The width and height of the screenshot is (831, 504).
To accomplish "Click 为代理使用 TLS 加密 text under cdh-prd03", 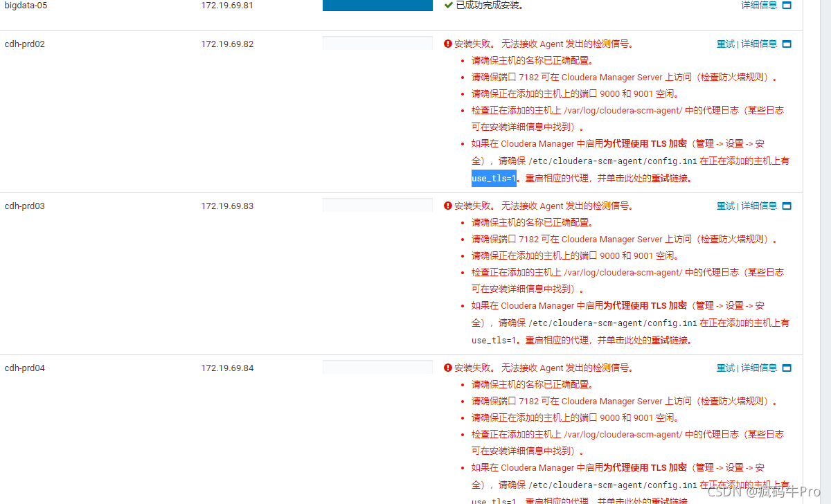I will click(x=645, y=305).
